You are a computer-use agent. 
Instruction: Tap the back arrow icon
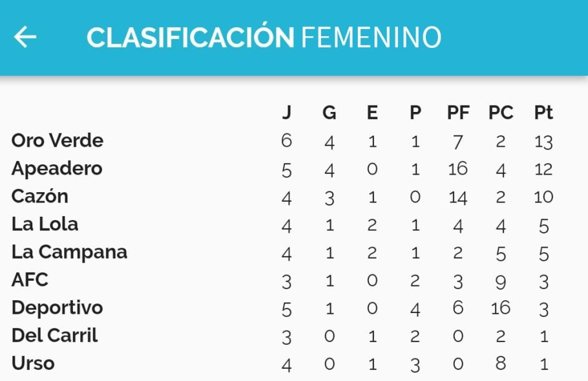coord(25,37)
